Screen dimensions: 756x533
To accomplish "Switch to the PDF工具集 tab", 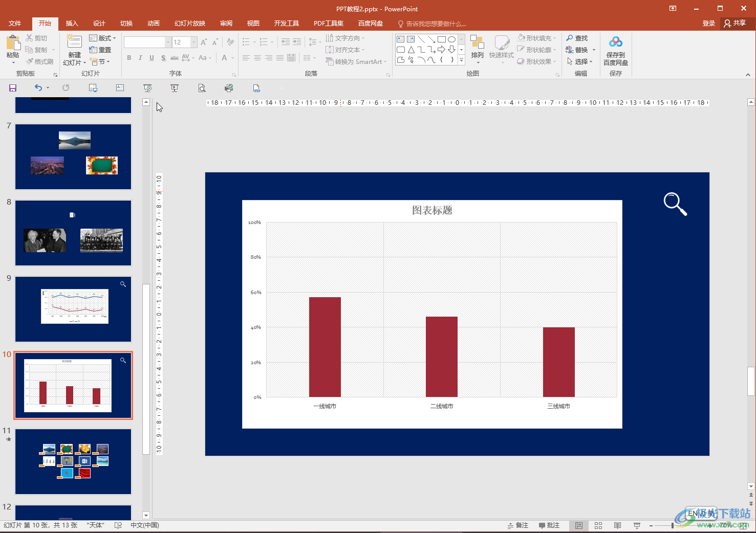I will [329, 24].
